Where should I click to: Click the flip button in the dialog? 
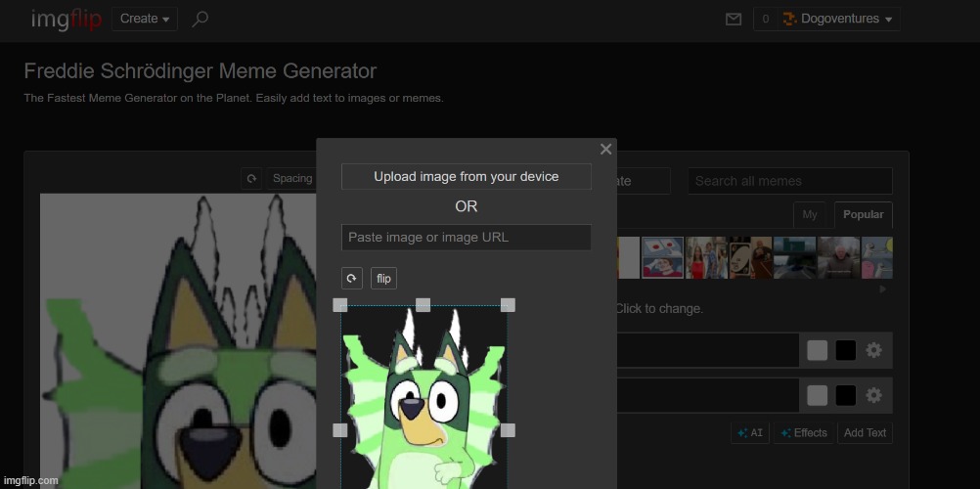pos(383,279)
